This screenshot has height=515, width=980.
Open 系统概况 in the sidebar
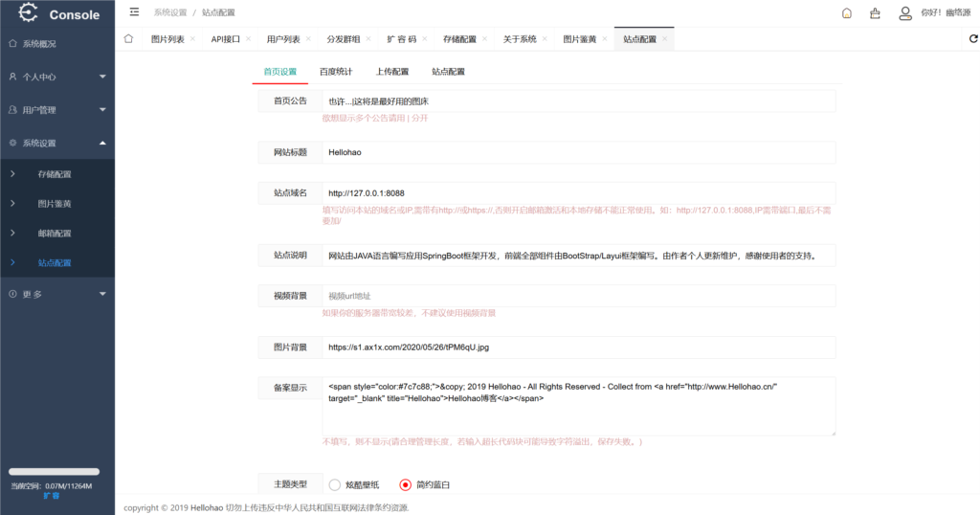pos(57,44)
